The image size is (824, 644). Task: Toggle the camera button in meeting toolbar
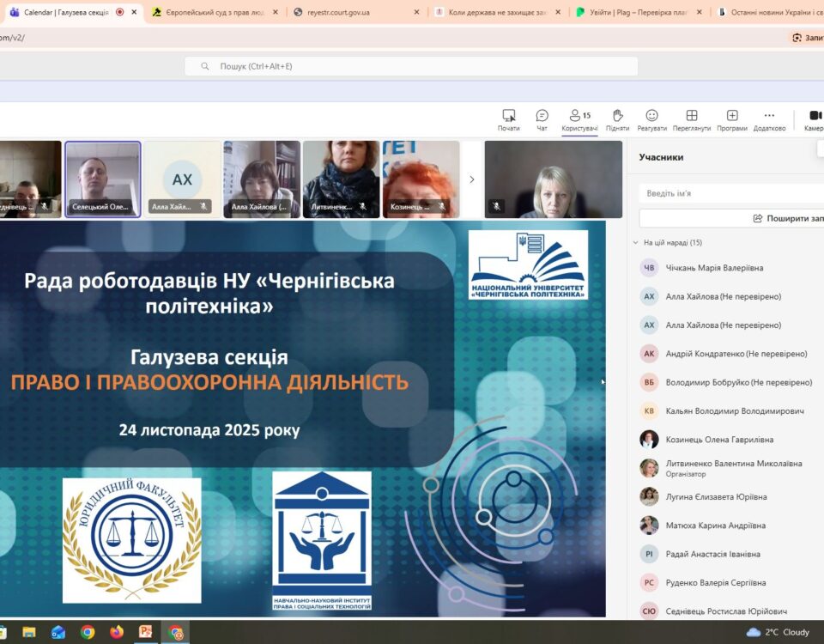[814, 119]
